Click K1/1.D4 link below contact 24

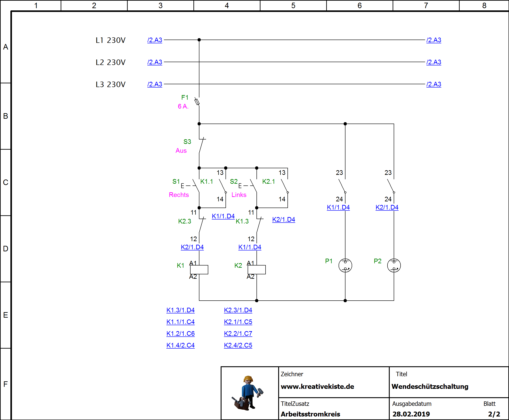pos(338,207)
